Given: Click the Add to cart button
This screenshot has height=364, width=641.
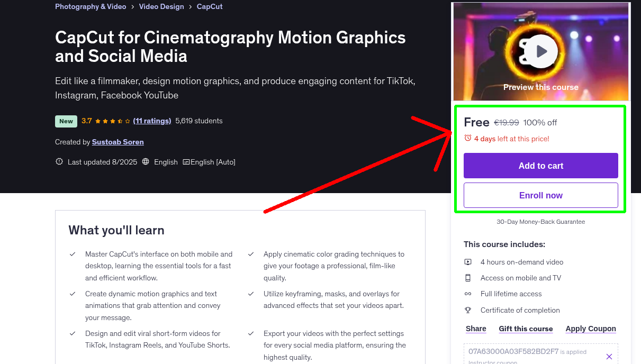Looking at the screenshot, I should pyautogui.click(x=540, y=166).
